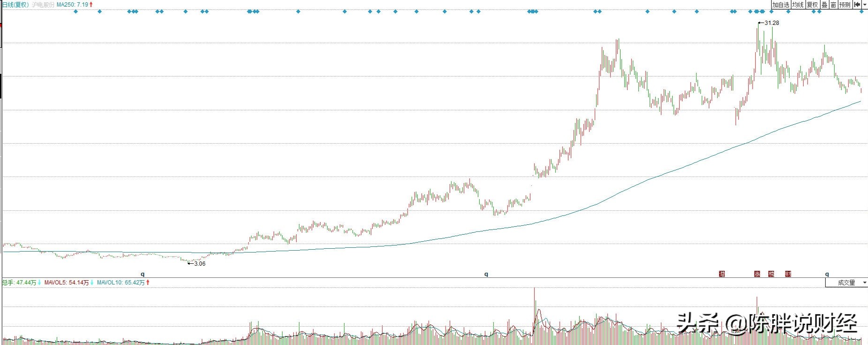This screenshot has width=868, height=345.
Task: Click the MAVOL5 volume average label
Action: (67, 283)
